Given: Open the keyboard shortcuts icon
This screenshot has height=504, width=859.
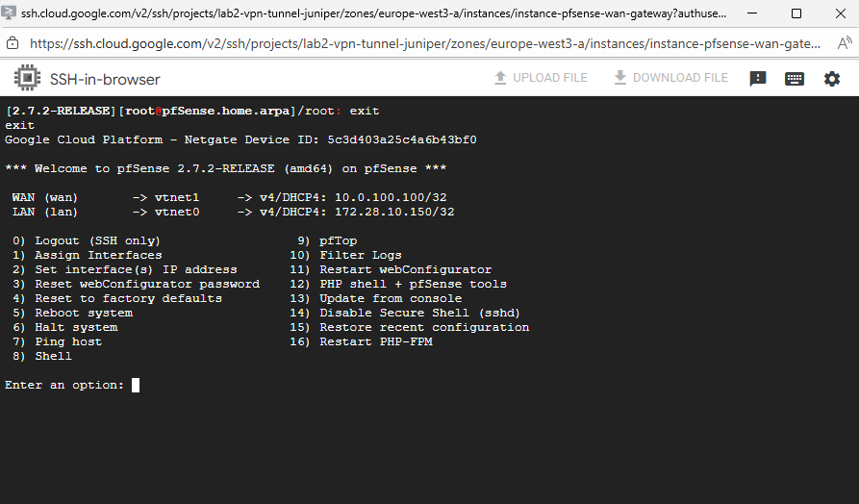Looking at the screenshot, I should [x=795, y=79].
